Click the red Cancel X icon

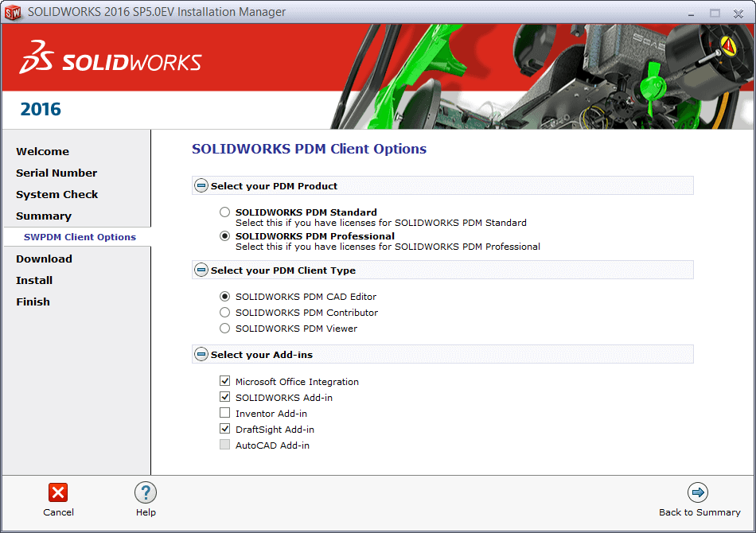[58, 492]
